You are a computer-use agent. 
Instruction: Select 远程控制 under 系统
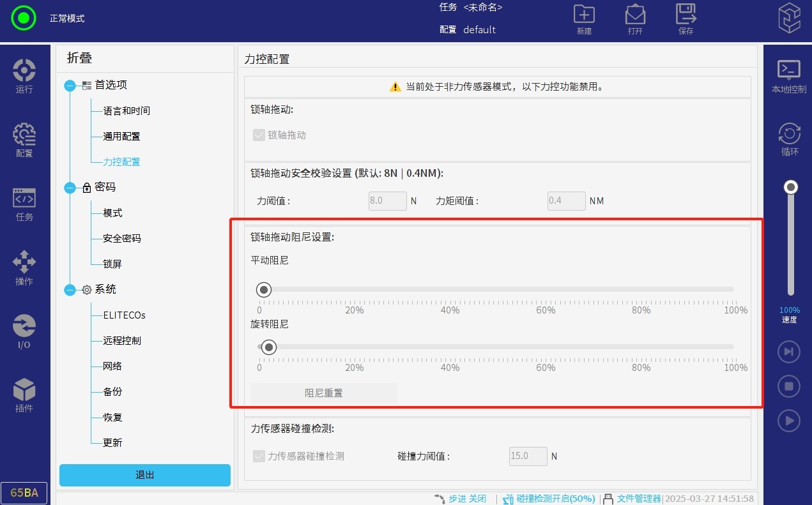(122, 341)
